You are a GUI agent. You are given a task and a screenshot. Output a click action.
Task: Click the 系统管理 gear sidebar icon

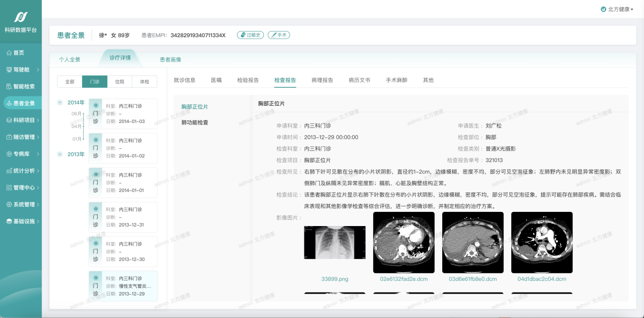9,204
